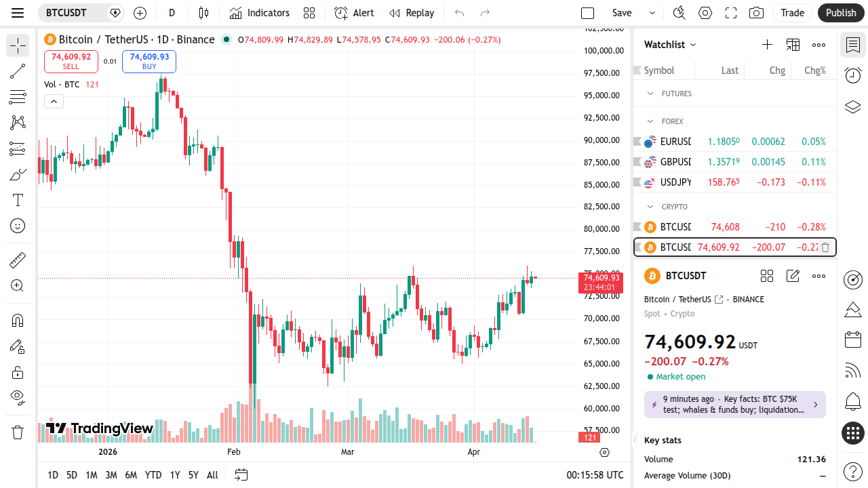Click the Publish button

click(841, 13)
